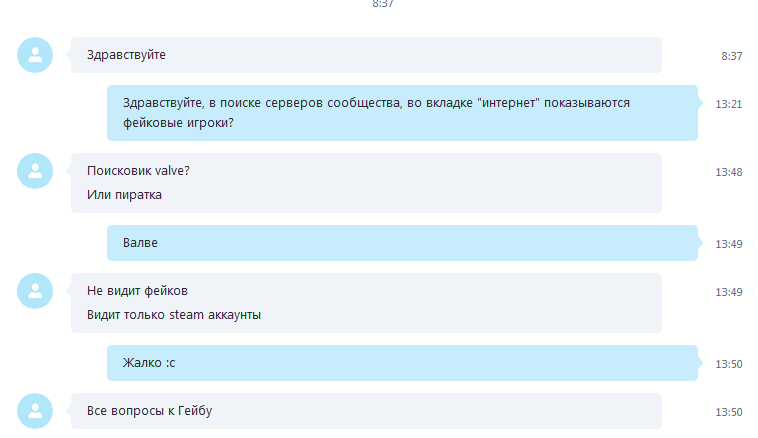Click the 13:49 timestamp beside "Валве"
Viewport: 758px width, 438px height.
click(x=729, y=244)
